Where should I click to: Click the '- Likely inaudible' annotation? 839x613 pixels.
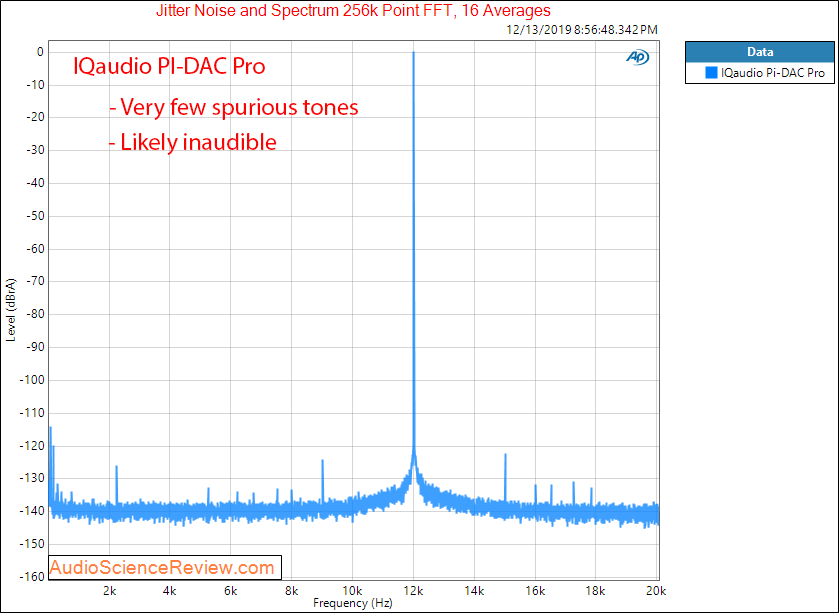[193, 142]
